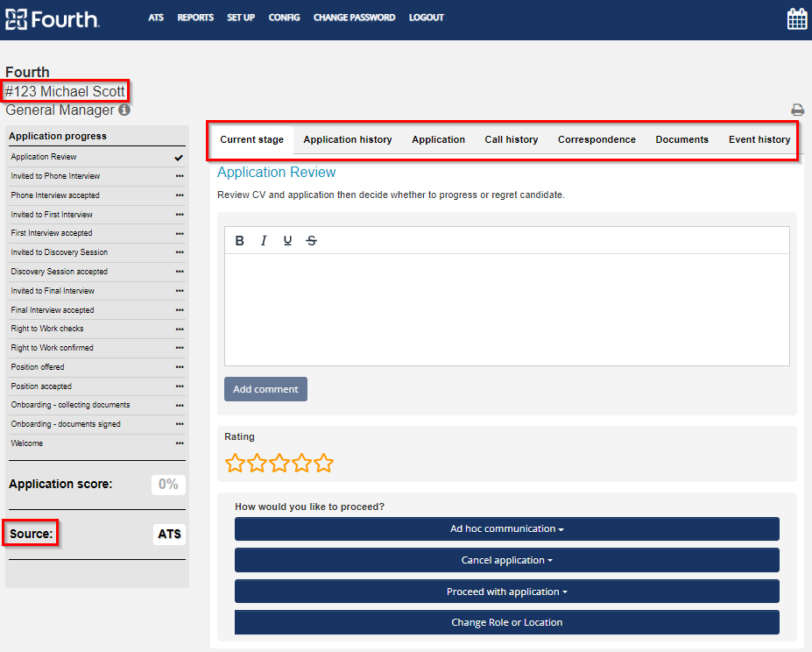Open the REPORTS menu in the top bar
The height and width of the screenshot is (652, 812).
(x=195, y=18)
